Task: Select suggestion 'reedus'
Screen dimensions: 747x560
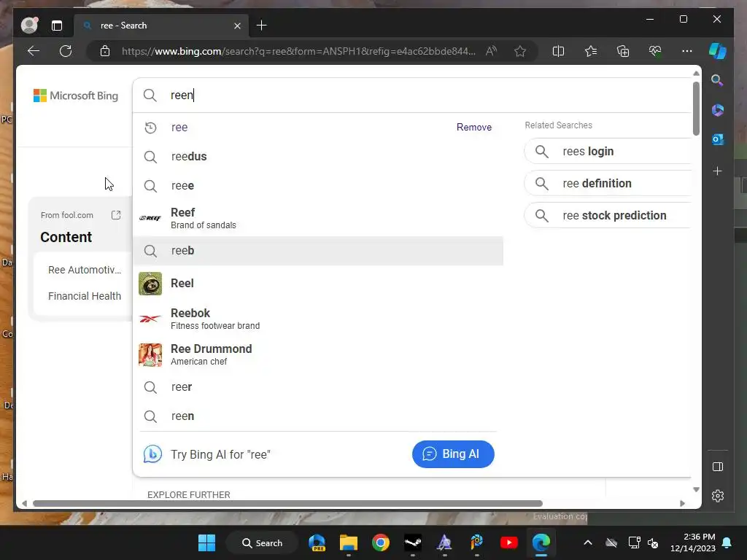Action: point(318,157)
